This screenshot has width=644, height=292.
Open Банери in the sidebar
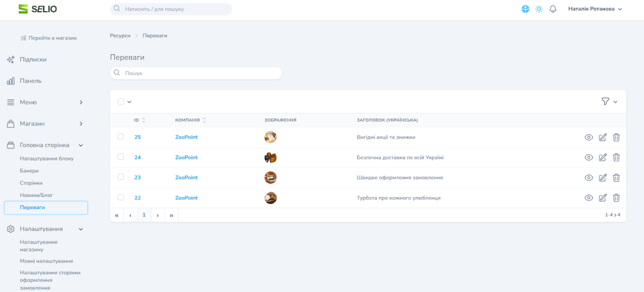[29, 171]
